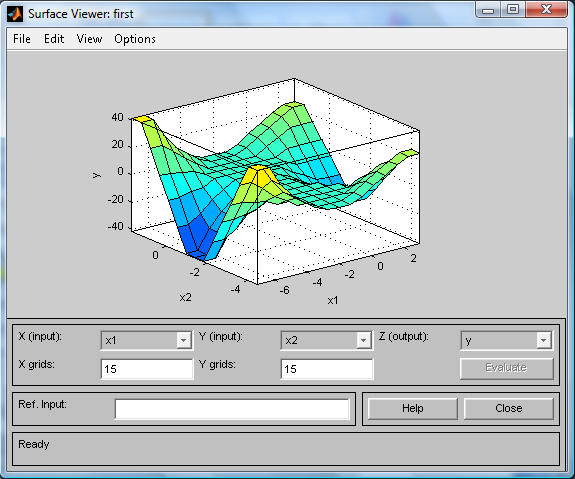Image resolution: width=575 pixels, height=479 pixels.
Task: Click the 'X (input):' label
Action: tap(40, 336)
